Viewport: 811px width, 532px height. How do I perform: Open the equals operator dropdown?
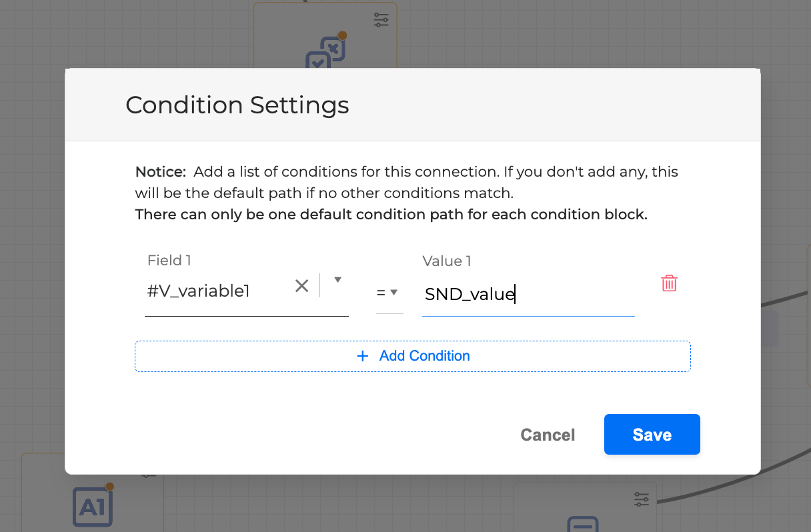[388, 293]
